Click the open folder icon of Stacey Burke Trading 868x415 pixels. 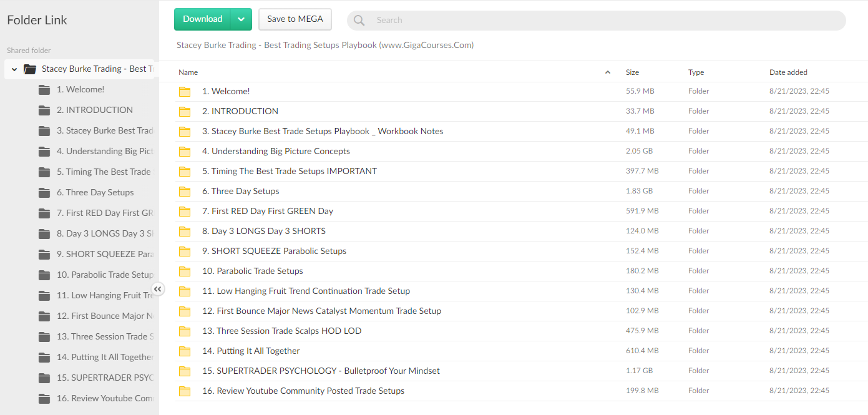(30, 69)
